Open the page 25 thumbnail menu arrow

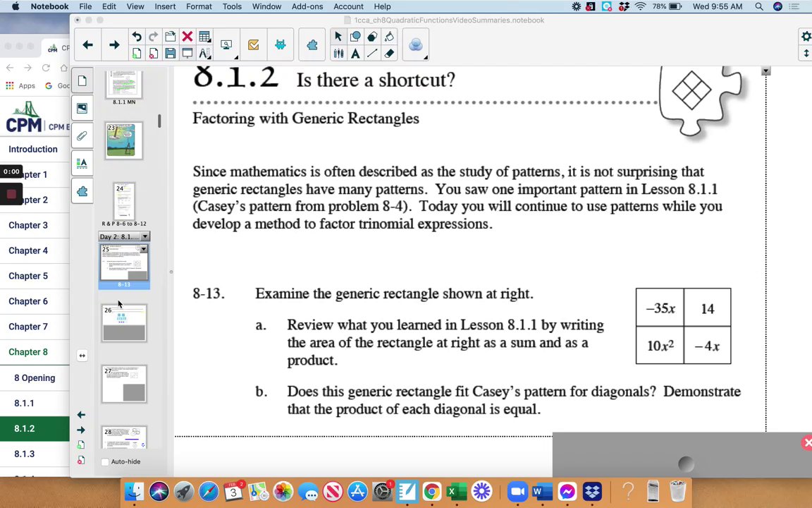[x=144, y=249]
